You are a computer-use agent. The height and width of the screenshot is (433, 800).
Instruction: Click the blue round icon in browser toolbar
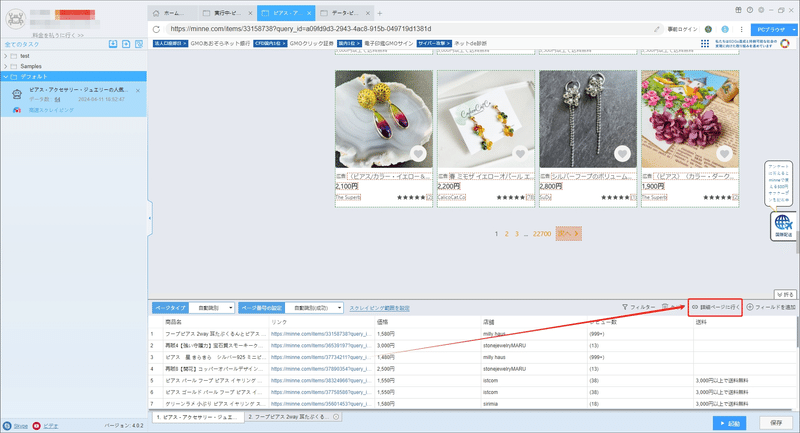(x=725, y=29)
